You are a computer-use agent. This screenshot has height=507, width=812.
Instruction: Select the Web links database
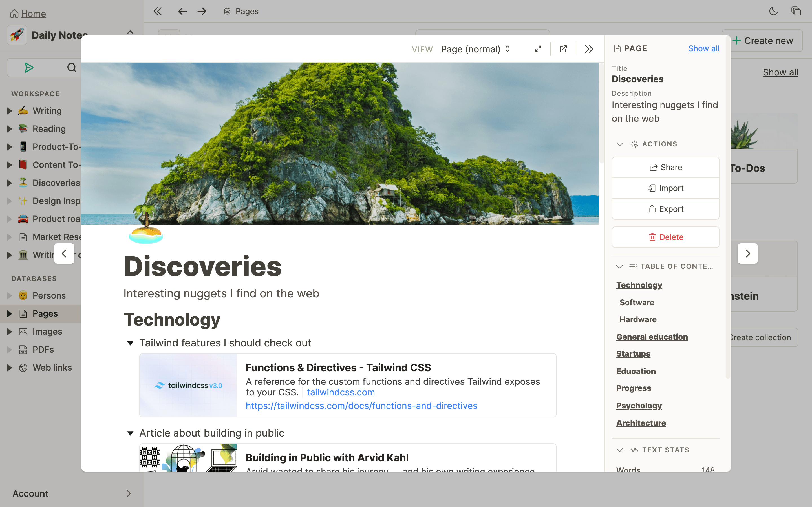tap(52, 368)
